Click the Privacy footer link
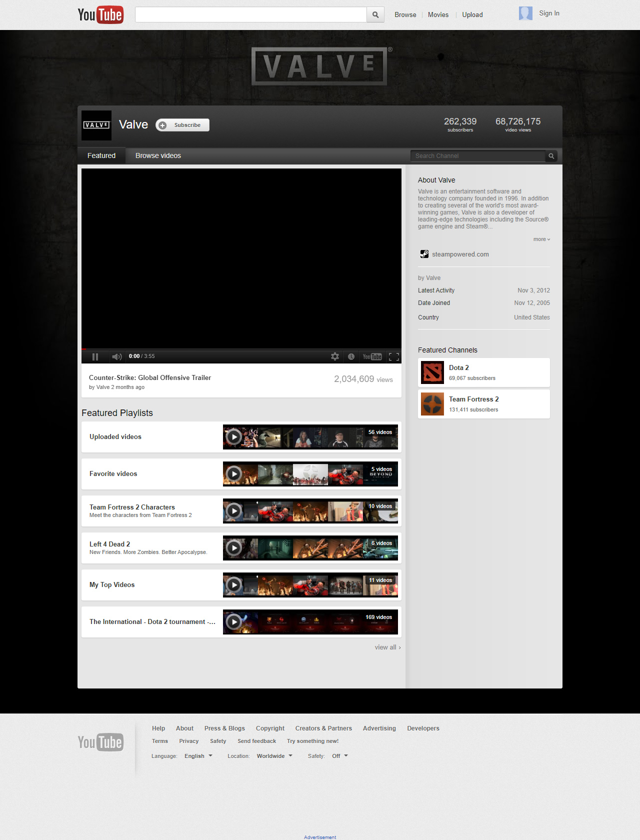The width and height of the screenshot is (640, 840). pyautogui.click(x=189, y=741)
